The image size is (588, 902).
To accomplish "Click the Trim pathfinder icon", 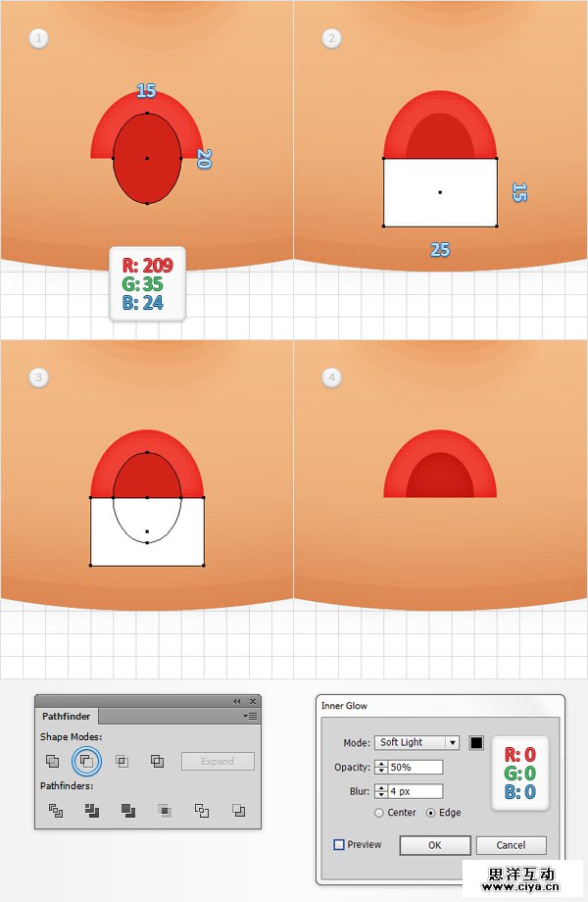I will click(92, 811).
